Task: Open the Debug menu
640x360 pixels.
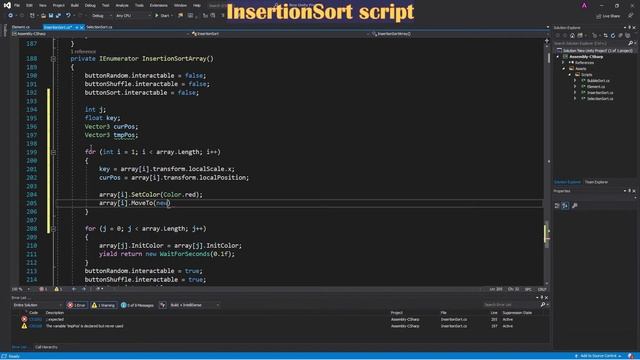Action: (x=90, y=5)
